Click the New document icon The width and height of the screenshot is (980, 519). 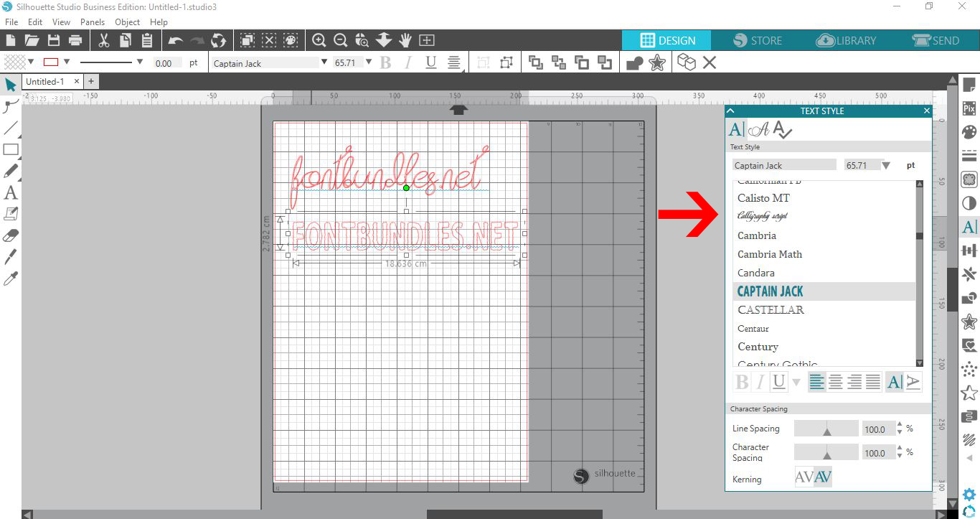click(11, 40)
